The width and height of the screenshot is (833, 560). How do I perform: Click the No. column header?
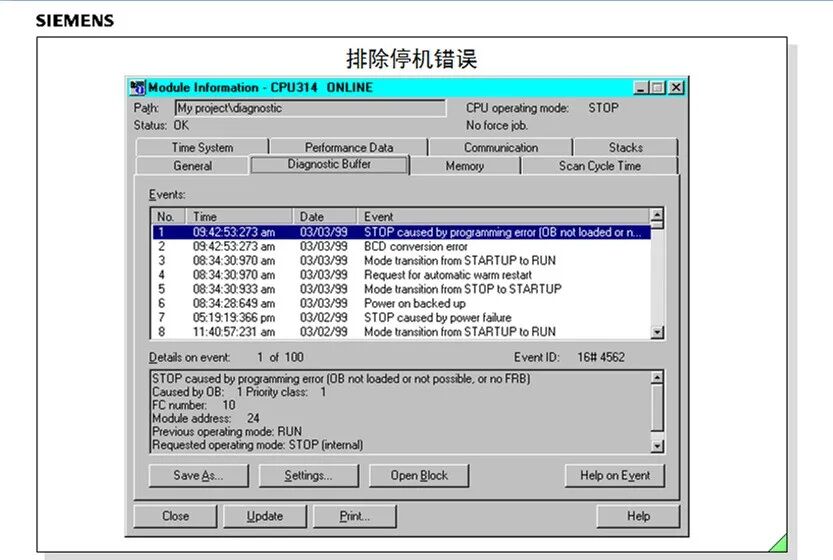pyautogui.click(x=168, y=216)
